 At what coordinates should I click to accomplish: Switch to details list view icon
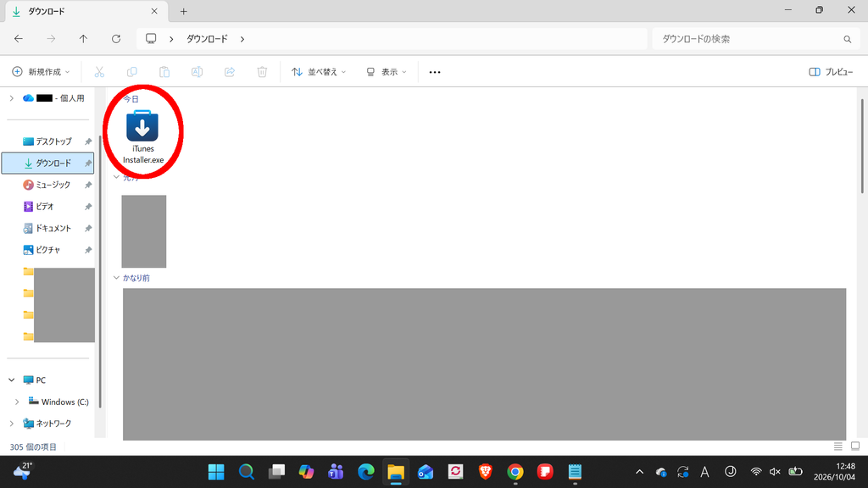click(x=838, y=446)
